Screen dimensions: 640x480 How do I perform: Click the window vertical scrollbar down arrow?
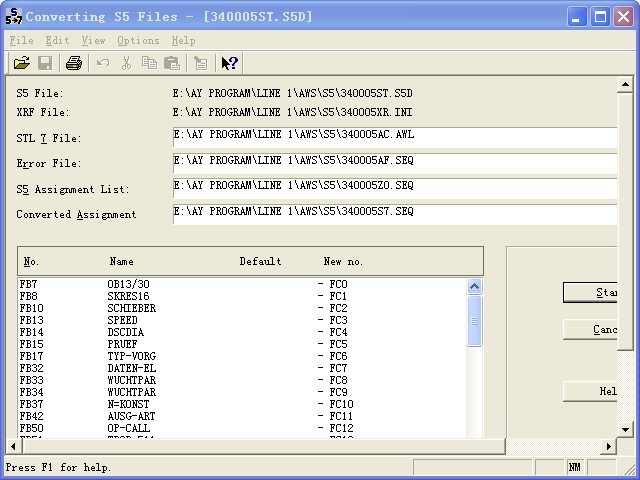[625, 429]
